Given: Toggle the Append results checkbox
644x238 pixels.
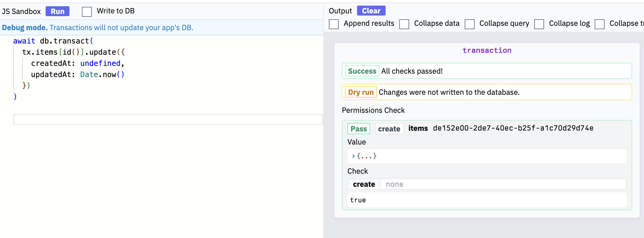Looking at the screenshot, I should coord(334,24).
